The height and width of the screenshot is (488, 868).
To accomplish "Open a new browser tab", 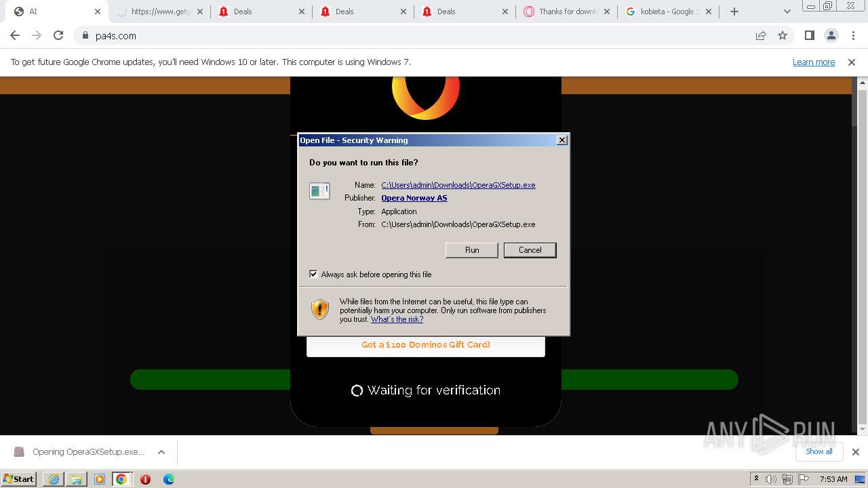I will click(734, 12).
